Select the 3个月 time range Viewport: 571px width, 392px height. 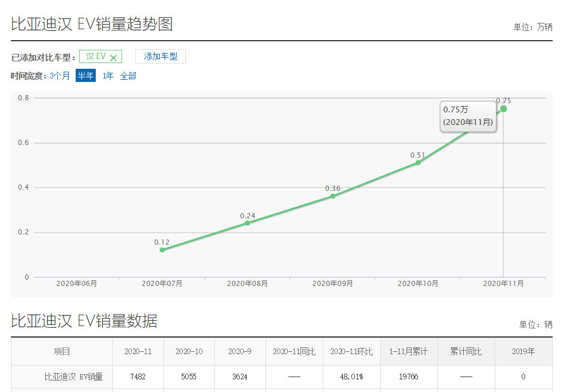pos(60,76)
